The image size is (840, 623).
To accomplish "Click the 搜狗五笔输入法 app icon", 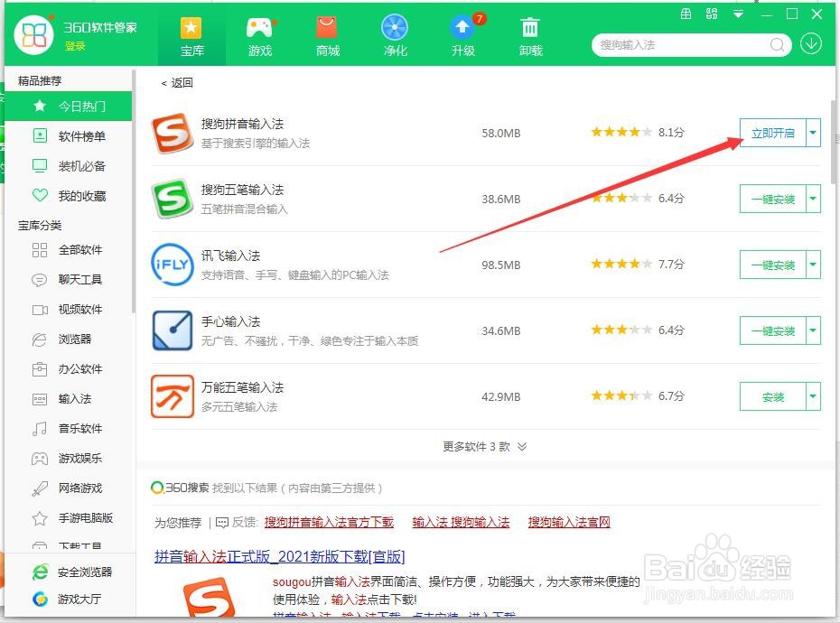I will tap(172, 199).
